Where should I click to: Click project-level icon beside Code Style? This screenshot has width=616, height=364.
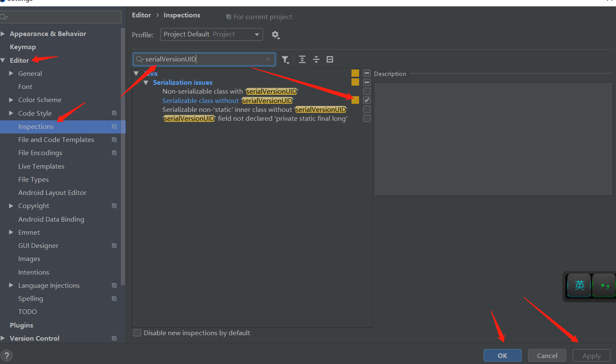tap(114, 113)
